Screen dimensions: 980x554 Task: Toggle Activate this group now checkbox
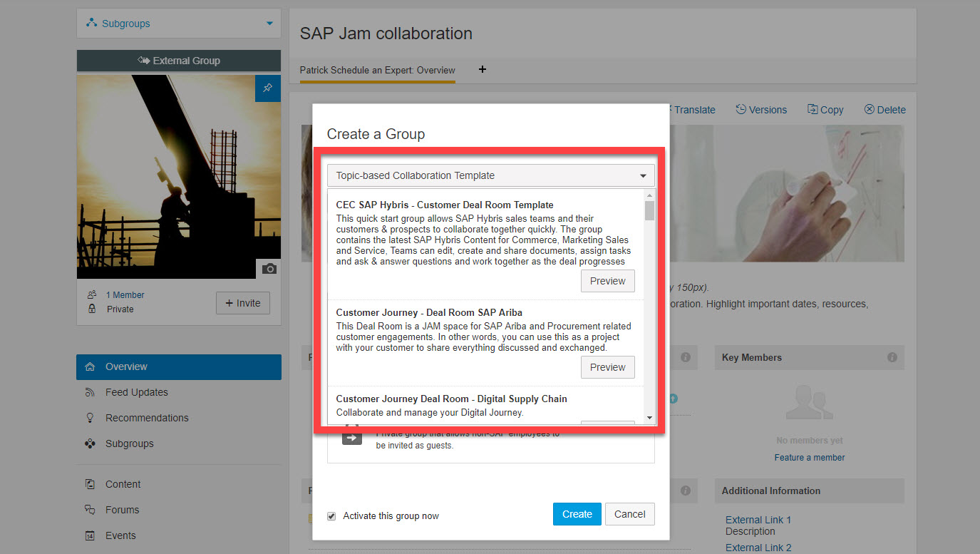331,516
